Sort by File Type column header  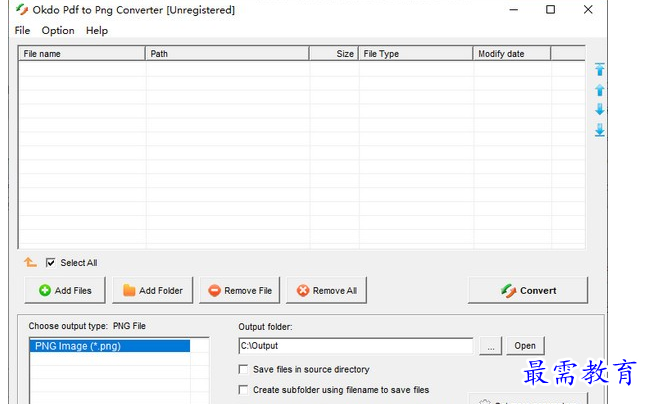(416, 53)
